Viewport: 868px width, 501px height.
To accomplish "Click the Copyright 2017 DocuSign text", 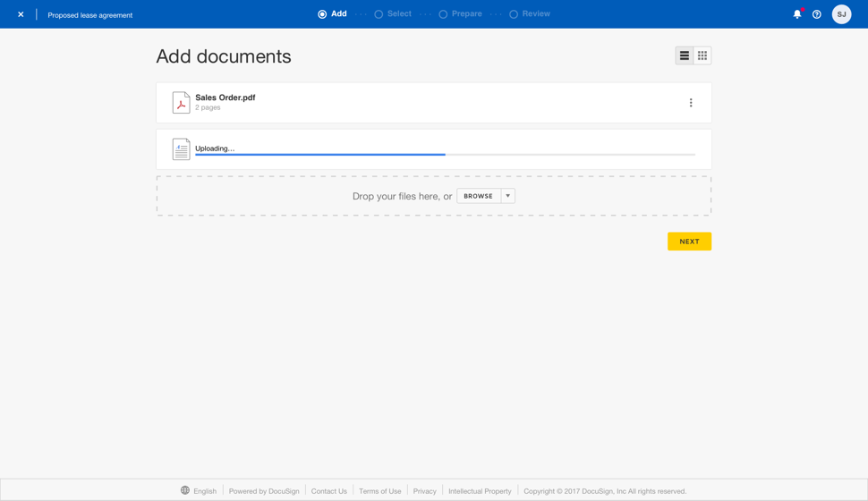I will pyautogui.click(x=605, y=491).
